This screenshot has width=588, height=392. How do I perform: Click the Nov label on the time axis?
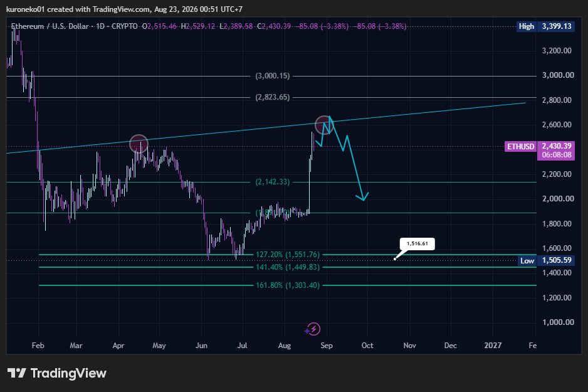[410, 346]
